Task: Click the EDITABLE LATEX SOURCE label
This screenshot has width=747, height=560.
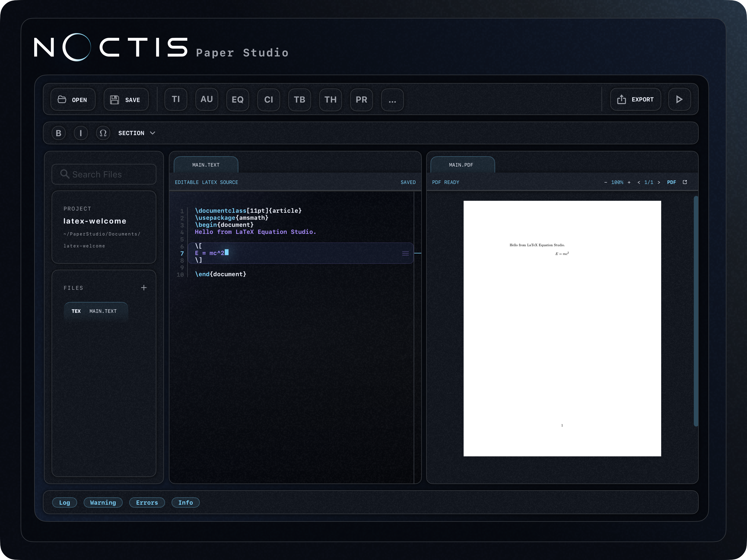Action: [206, 182]
